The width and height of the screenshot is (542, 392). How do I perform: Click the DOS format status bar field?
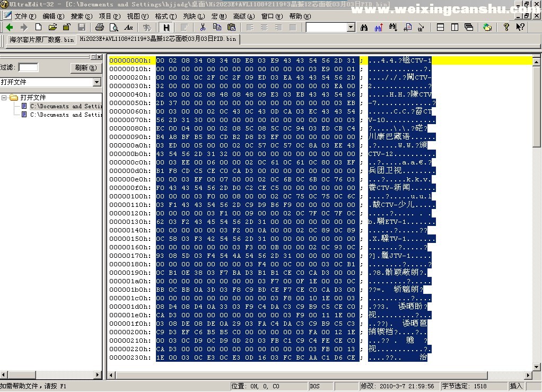click(320, 386)
